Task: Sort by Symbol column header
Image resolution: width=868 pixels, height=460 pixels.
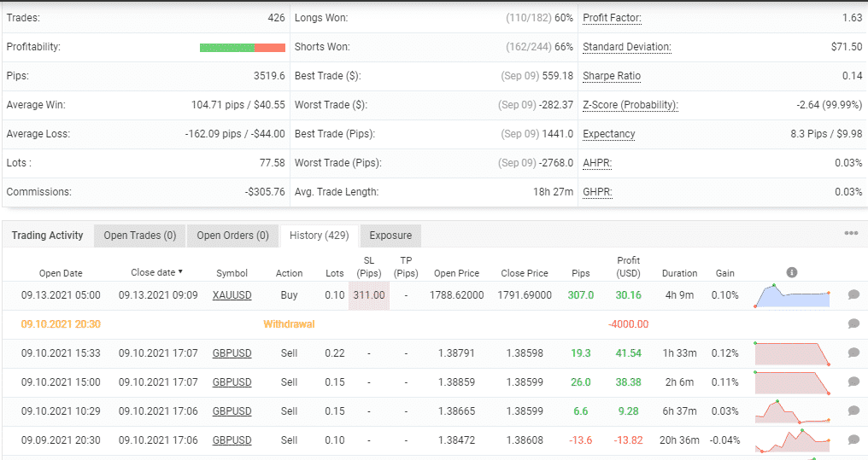Action: click(232, 273)
